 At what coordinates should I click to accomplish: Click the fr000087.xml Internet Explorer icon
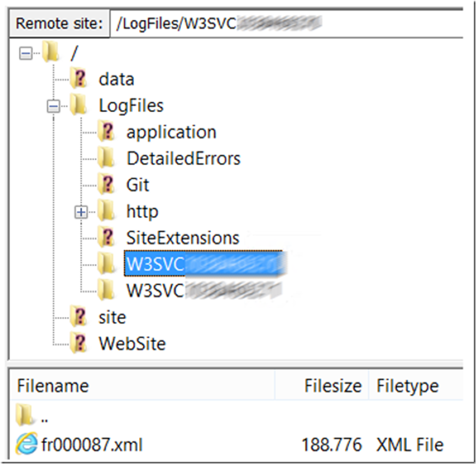click(x=27, y=444)
